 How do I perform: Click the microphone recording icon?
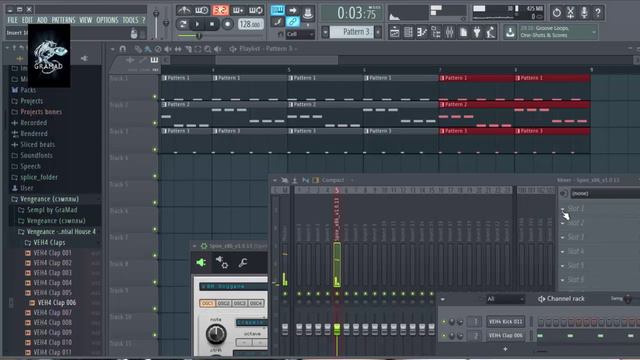tap(584, 13)
